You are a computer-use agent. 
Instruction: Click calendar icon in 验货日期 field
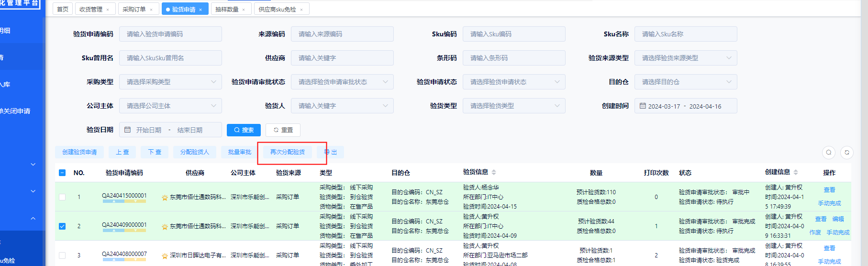[127, 130]
